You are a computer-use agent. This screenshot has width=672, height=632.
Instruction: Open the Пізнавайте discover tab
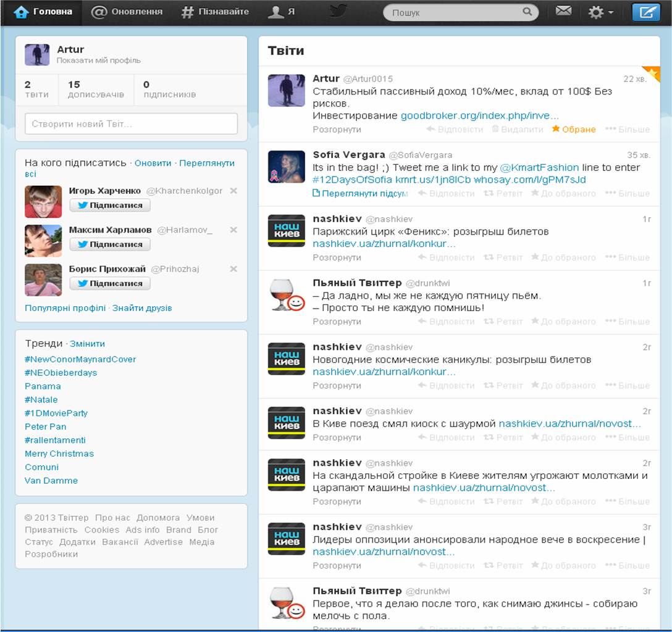tap(215, 12)
